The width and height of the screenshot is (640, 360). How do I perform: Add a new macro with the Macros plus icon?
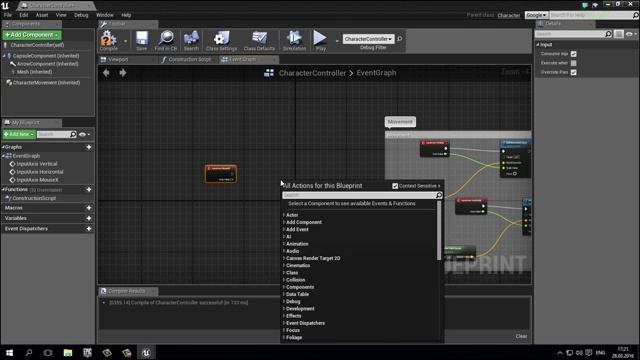(x=89, y=208)
